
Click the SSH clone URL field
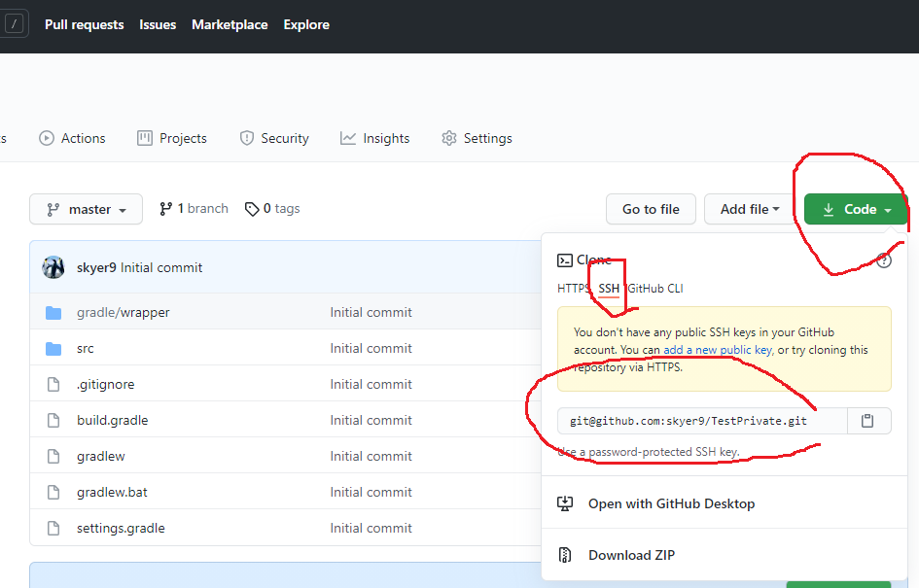(702, 421)
